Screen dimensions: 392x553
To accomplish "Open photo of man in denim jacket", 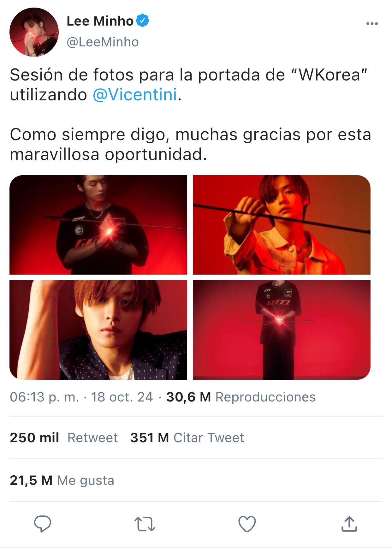I will click(x=282, y=225).
